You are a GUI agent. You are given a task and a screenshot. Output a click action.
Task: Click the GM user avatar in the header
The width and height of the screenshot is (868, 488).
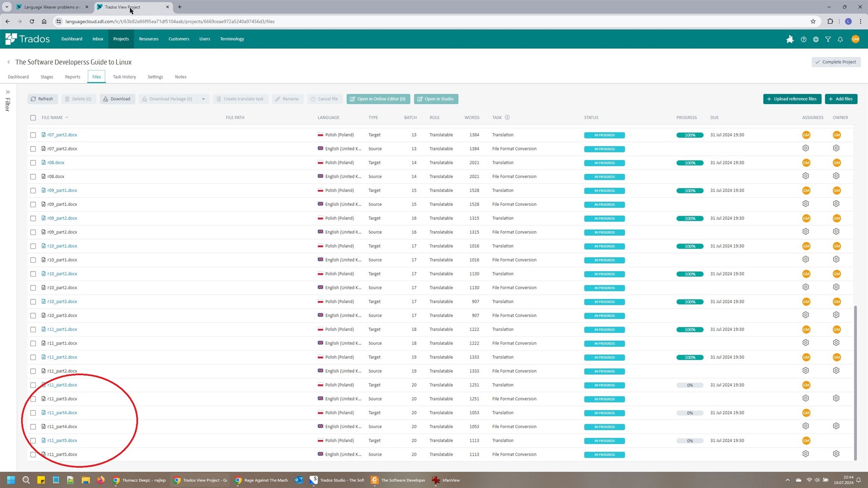pyautogui.click(x=856, y=39)
